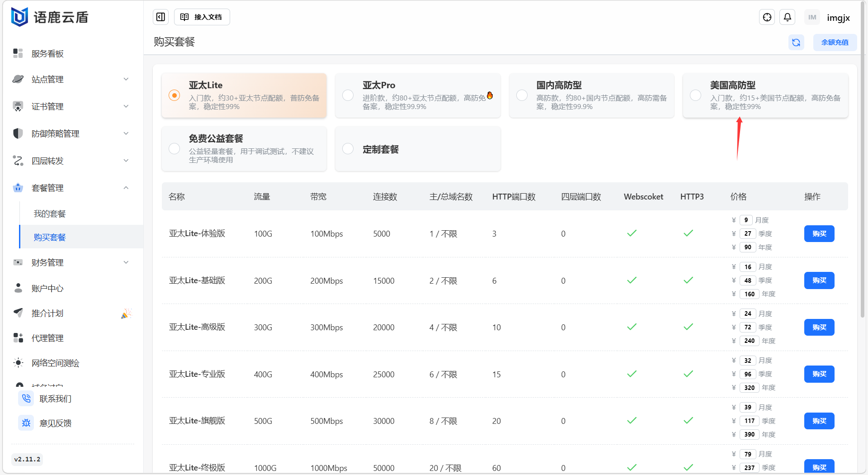The width and height of the screenshot is (868, 475).
Task: Collapse the sidebar with the panel toggle icon
Action: pyautogui.click(x=160, y=17)
